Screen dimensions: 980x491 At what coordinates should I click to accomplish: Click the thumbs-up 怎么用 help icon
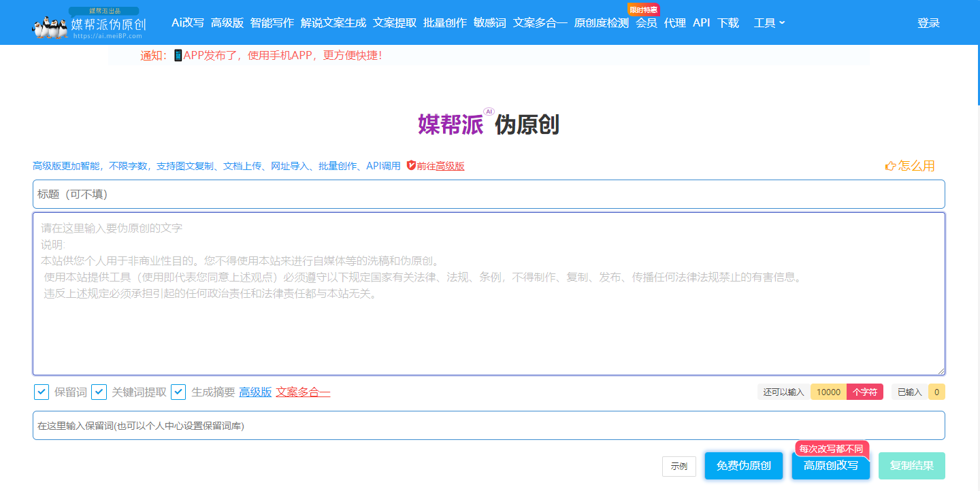(890, 166)
